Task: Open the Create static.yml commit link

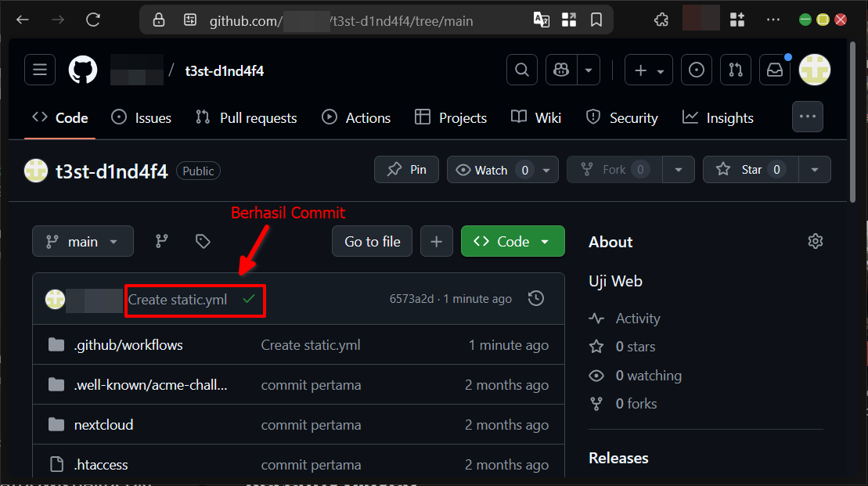Action: (177, 299)
